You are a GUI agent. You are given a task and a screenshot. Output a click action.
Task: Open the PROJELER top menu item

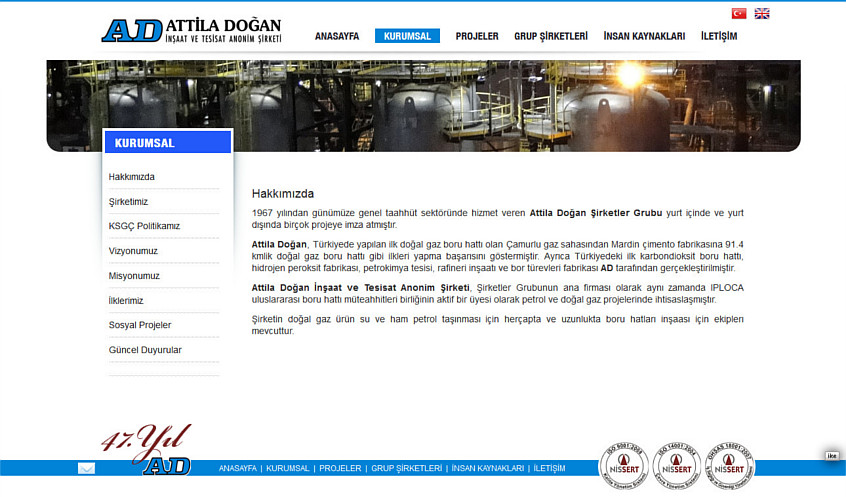(x=477, y=36)
